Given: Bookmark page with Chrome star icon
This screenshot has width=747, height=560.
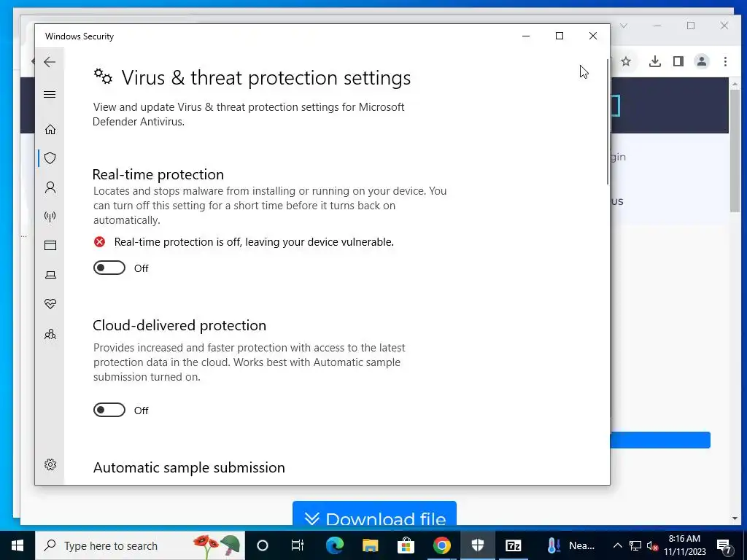Looking at the screenshot, I should click(626, 61).
